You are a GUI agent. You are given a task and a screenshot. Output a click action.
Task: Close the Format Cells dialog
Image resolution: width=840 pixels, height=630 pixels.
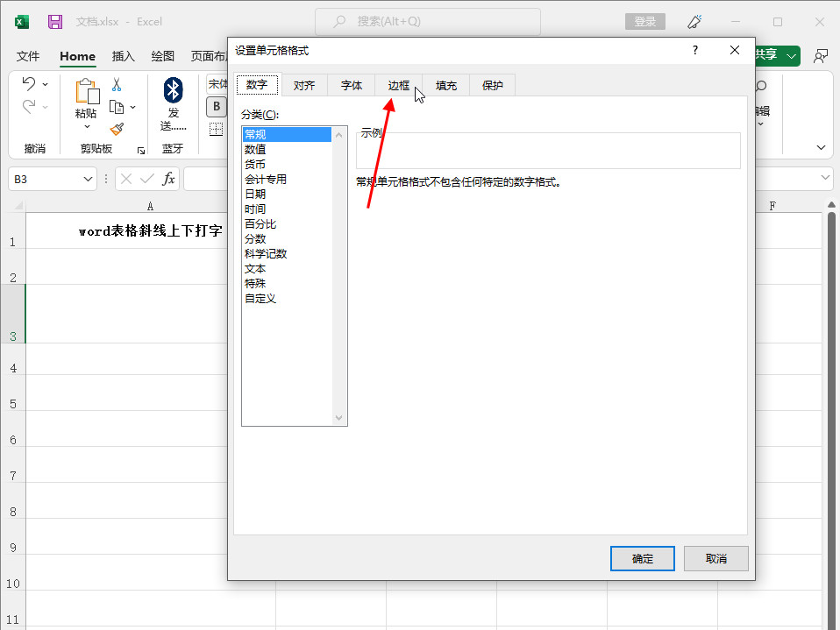pyautogui.click(x=735, y=50)
